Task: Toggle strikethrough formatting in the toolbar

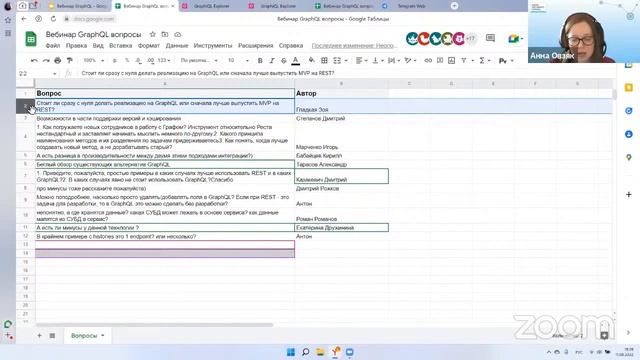Action: [x=284, y=60]
